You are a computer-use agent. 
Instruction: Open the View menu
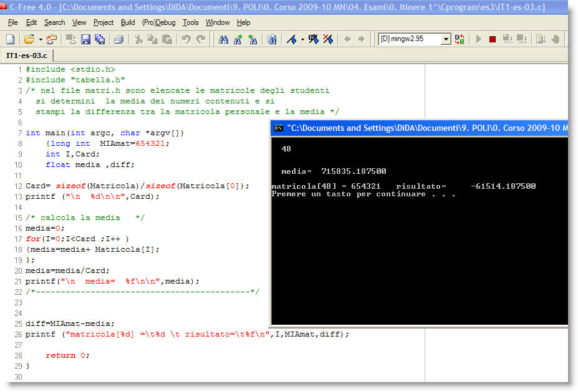click(79, 22)
